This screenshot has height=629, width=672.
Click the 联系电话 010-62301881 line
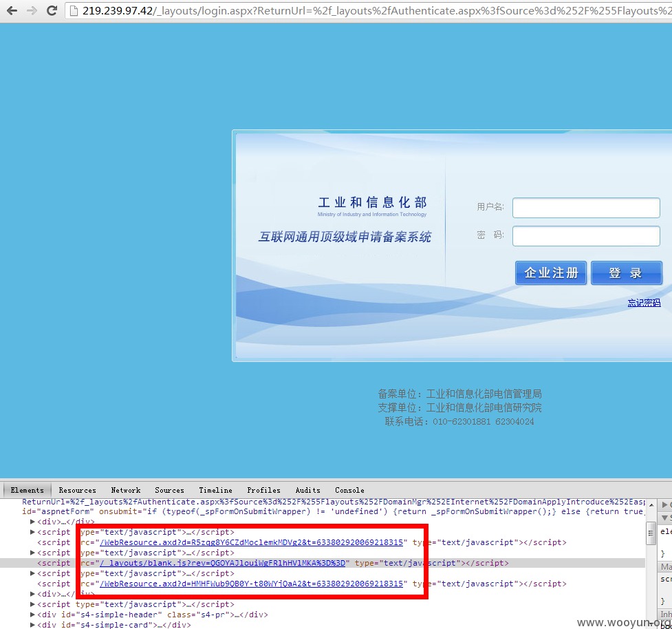click(x=459, y=421)
